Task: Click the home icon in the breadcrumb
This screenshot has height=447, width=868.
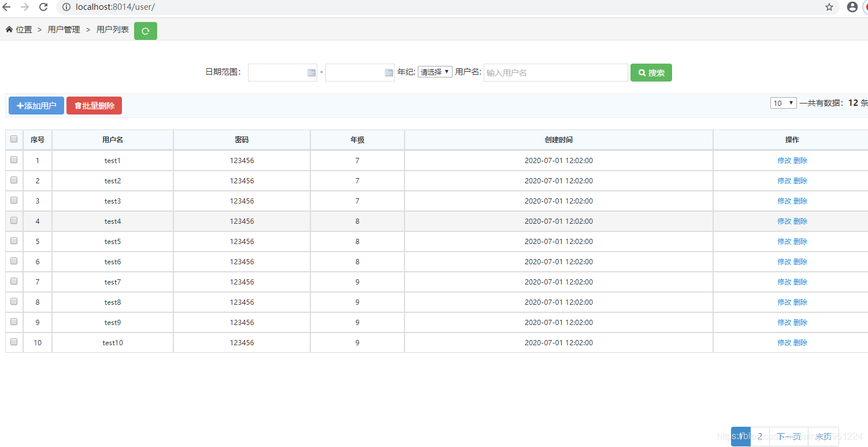Action: (x=9, y=29)
